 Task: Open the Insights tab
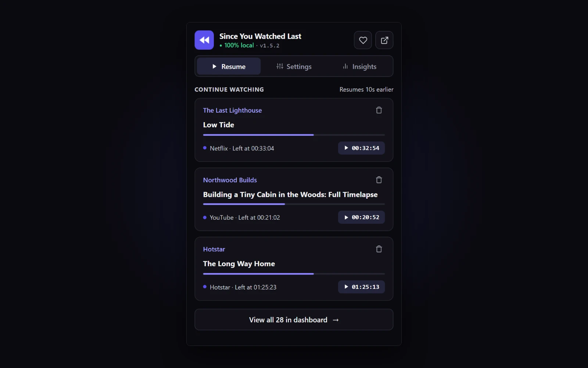click(x=359, y=66)
